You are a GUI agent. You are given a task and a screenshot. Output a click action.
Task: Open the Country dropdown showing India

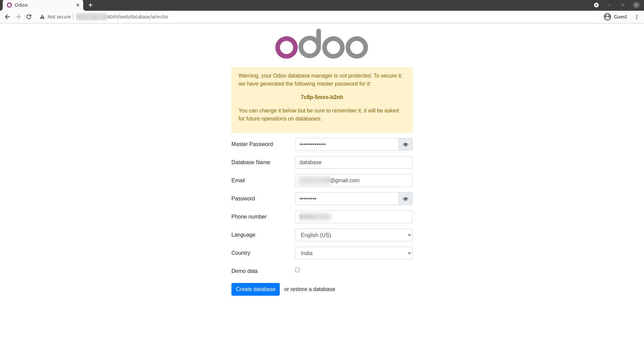[354, 253]
